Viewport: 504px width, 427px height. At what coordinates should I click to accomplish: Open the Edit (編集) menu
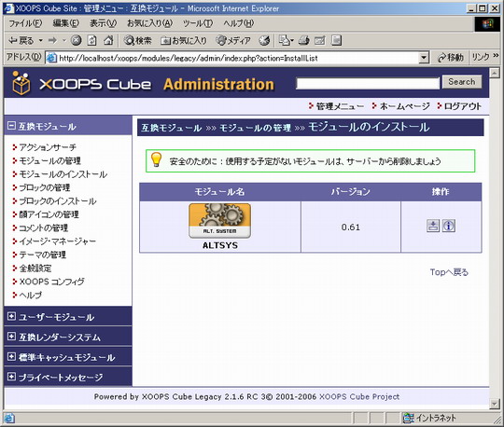pyautogui.click(x=65, y=23)
